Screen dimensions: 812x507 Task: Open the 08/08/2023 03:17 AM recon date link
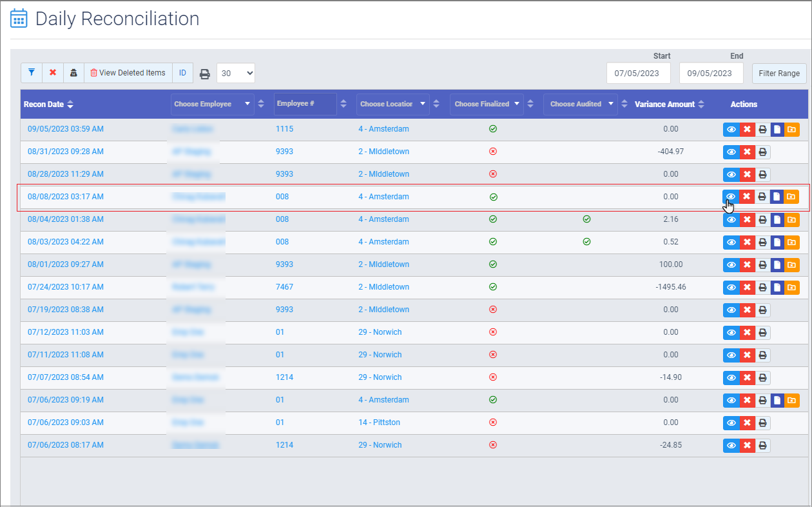(x=66, y=197)
